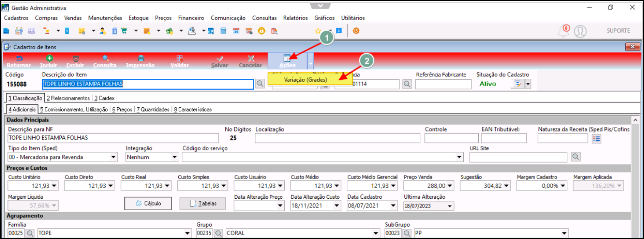
Task: Click the first blue icon in main toolbar
Action: click(6, 30)
